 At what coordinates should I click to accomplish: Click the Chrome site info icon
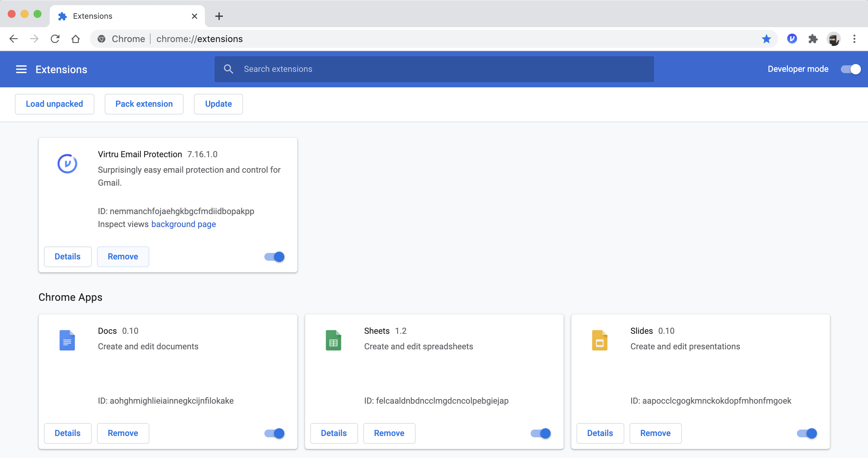point(101,39)
